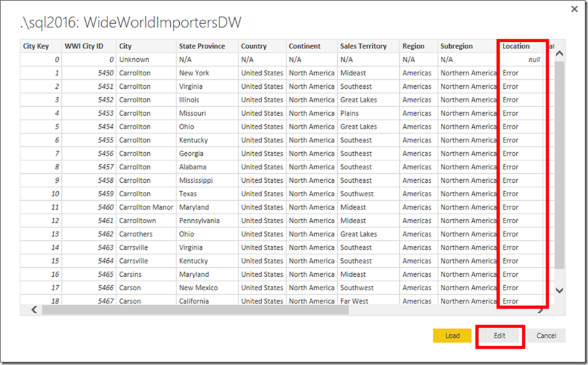This screenshot has width=588, height=365.
Task: Click the Carsins city cell
Action: click(x=146, y=274)
